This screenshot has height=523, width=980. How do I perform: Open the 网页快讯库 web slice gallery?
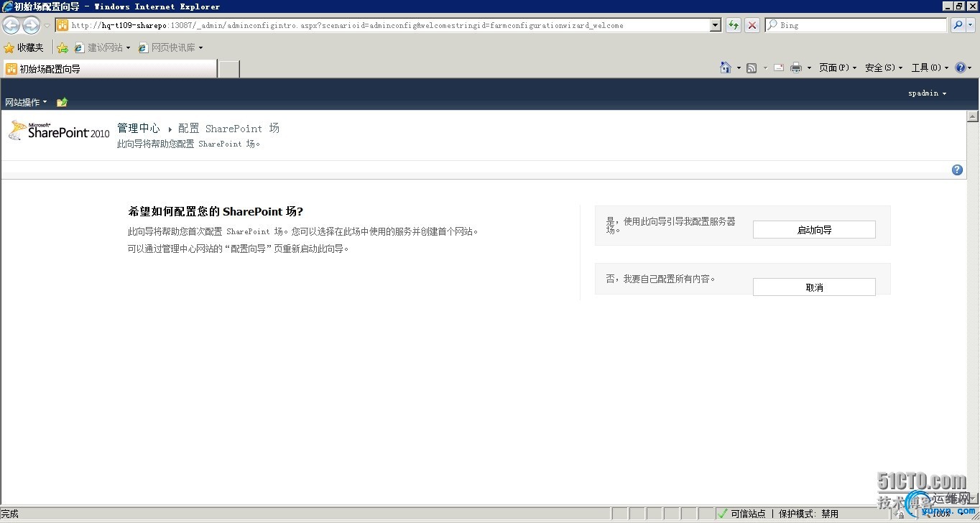[171, 47]
